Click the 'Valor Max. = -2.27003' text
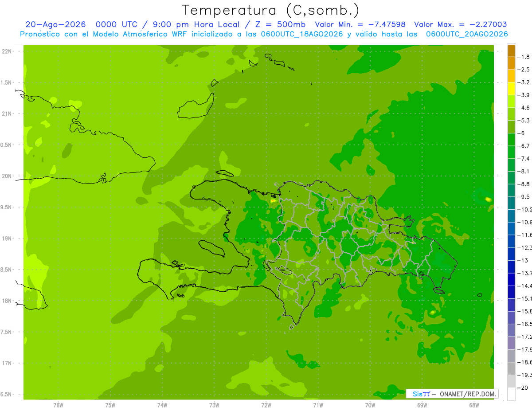 coord(460,24)
